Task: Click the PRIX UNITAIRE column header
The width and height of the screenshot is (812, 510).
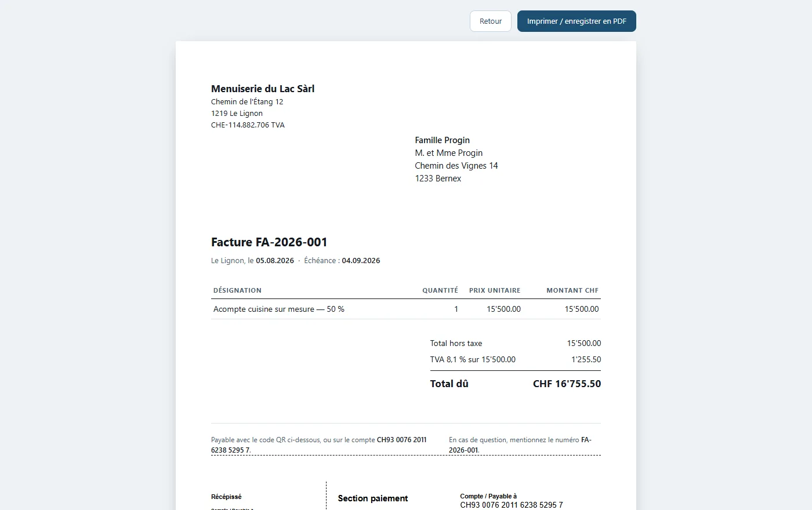Action: coord(495,290)
